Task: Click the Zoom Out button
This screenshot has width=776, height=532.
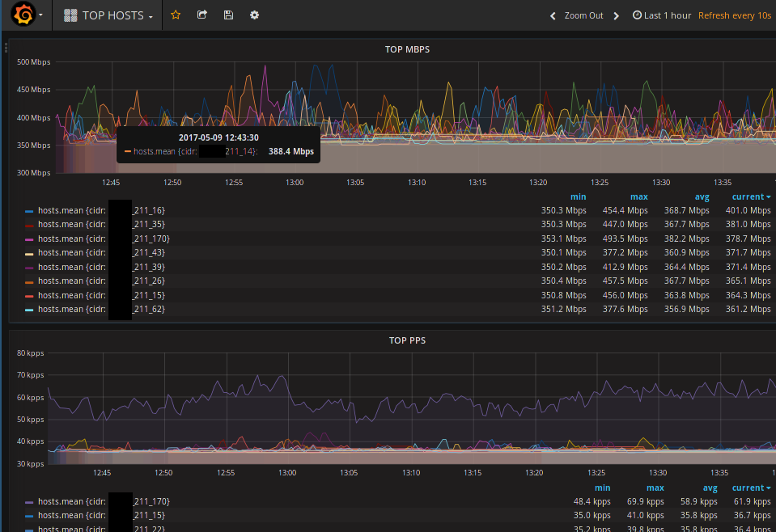Action: click(583, 15)
